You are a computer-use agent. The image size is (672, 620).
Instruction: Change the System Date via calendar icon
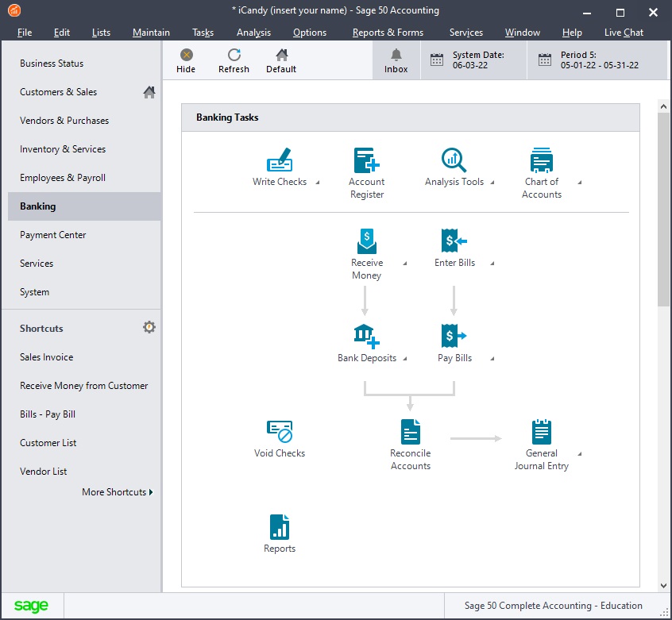437,60
